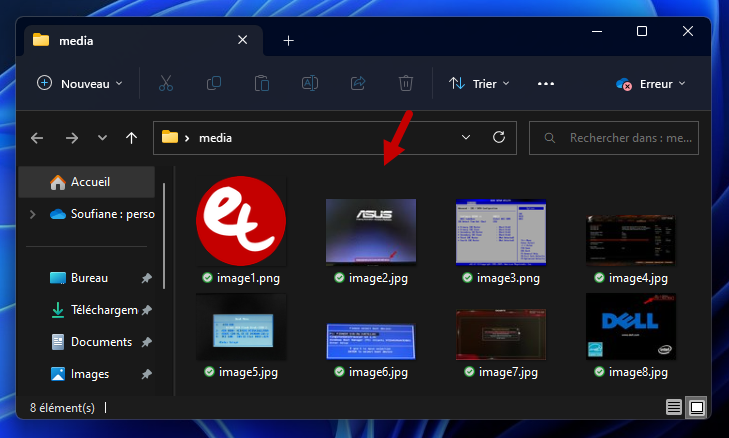
Task: Select image2.jpg ASUS thumbnail
Action: coord(371,232)
